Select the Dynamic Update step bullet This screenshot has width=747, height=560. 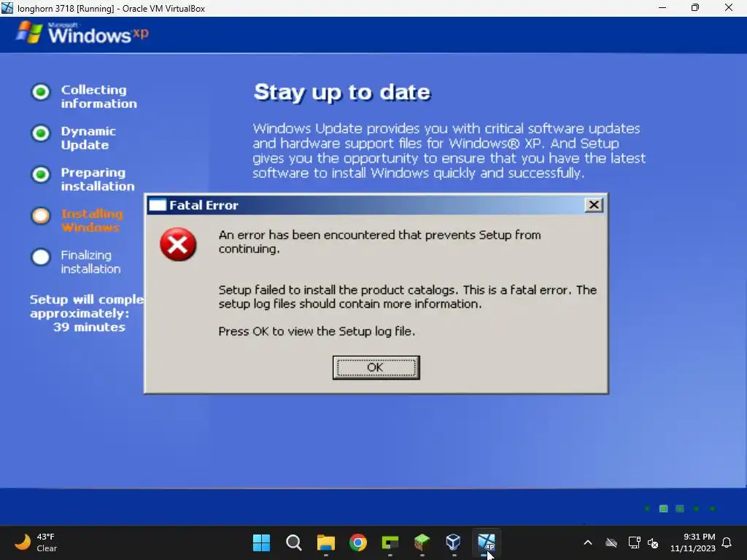(41, 133)
